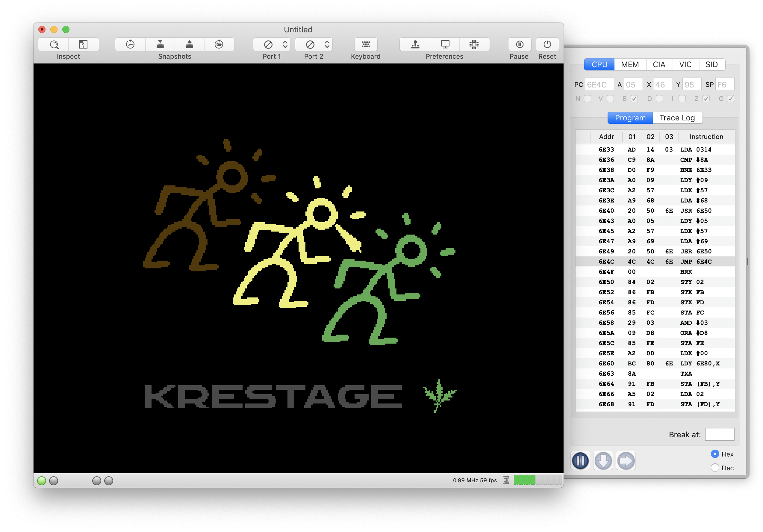Screen dimensions: 763x532
Task: Click the third gray status LED
Action: tap(96, 480)
